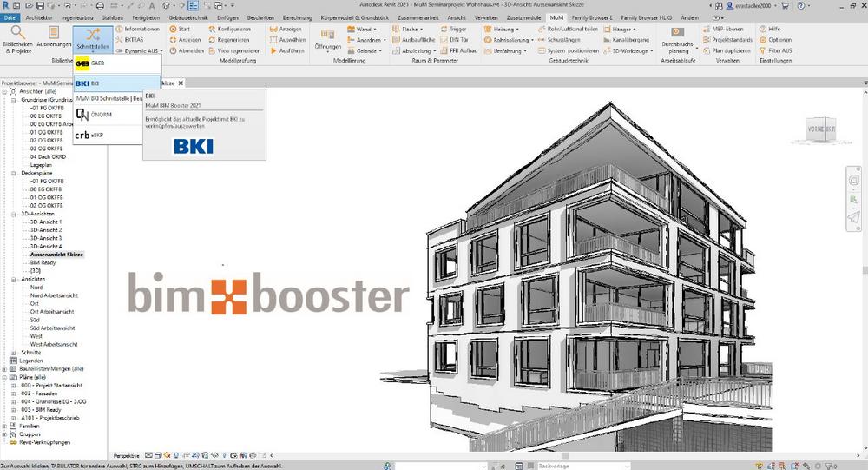Click the Auswertungen ribbon icon
This screenshot has width=868, height=470.
tap(54, 37)
